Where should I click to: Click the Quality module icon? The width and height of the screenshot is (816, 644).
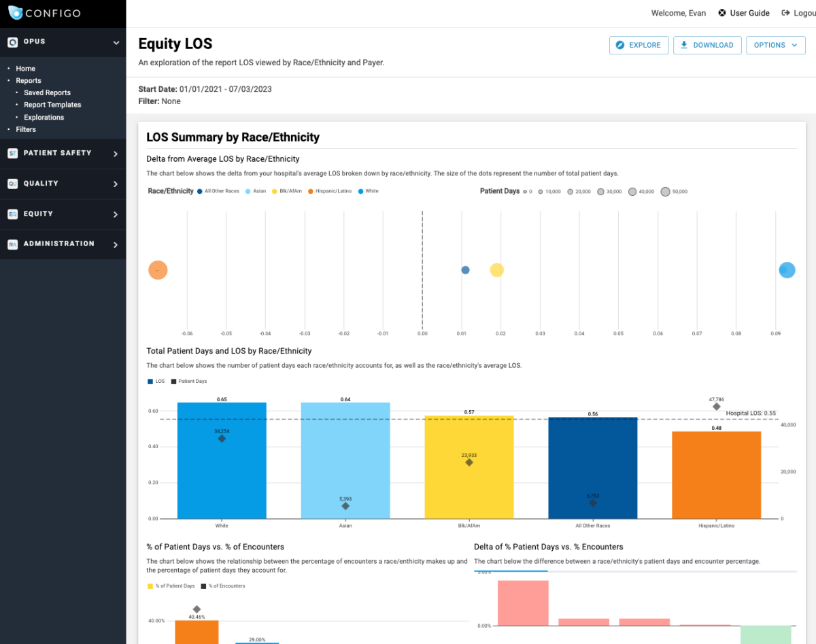13,184
